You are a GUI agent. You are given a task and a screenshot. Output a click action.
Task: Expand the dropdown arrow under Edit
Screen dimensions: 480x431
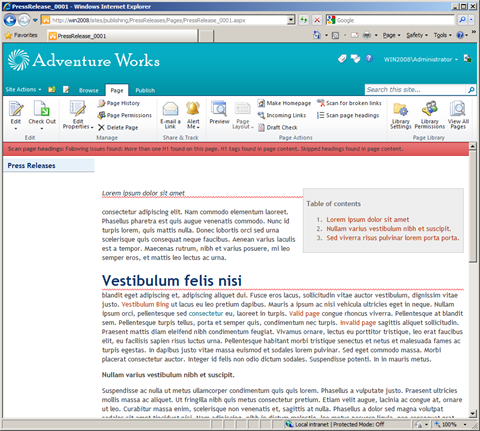[16, 128]
